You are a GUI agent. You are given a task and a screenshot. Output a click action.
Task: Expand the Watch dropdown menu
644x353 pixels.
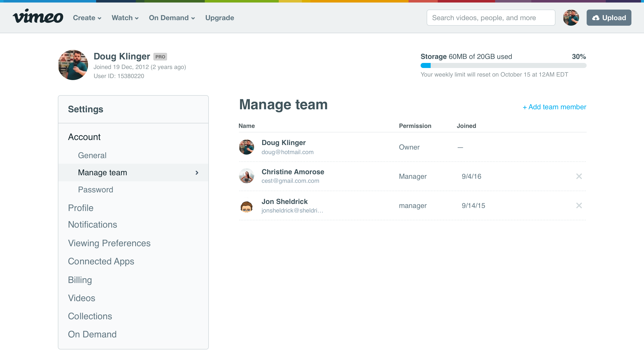tap(125, 18)
